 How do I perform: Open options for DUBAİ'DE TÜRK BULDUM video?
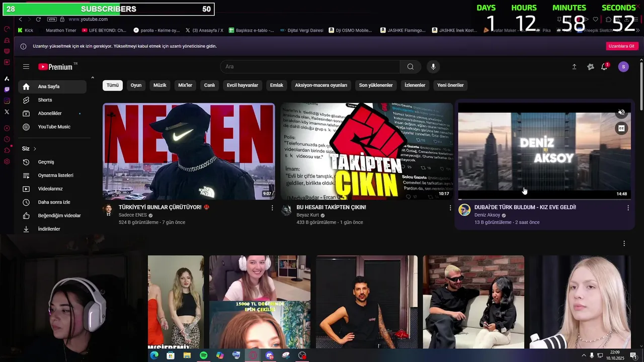[x=628, y=208]
